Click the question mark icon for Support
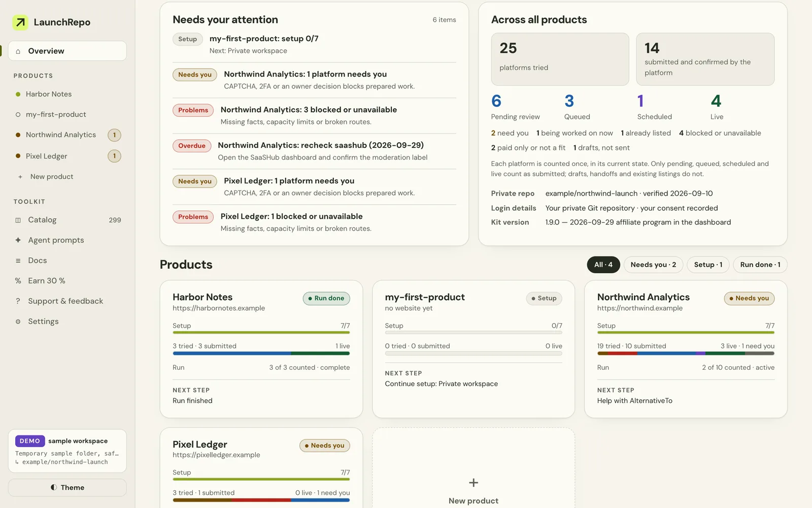Image resolution: width=812 pixels, height=508 pixels. point(18,301)
